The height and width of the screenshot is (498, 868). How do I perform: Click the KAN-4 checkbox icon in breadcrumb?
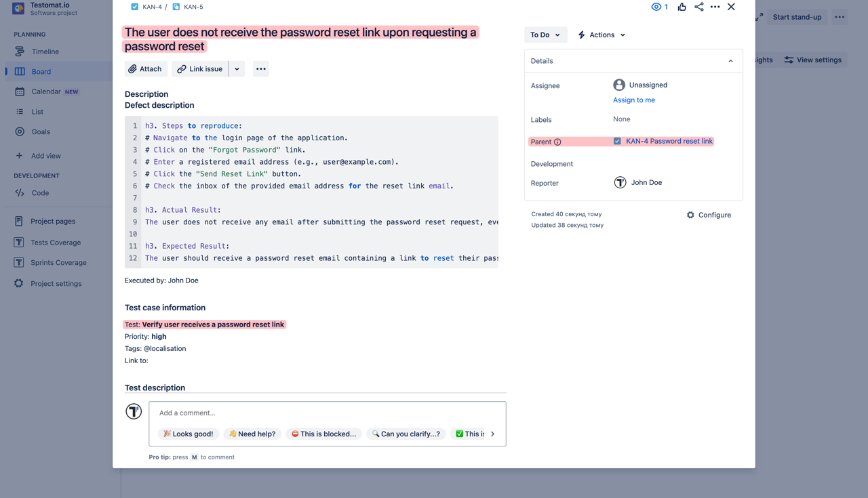134,6
